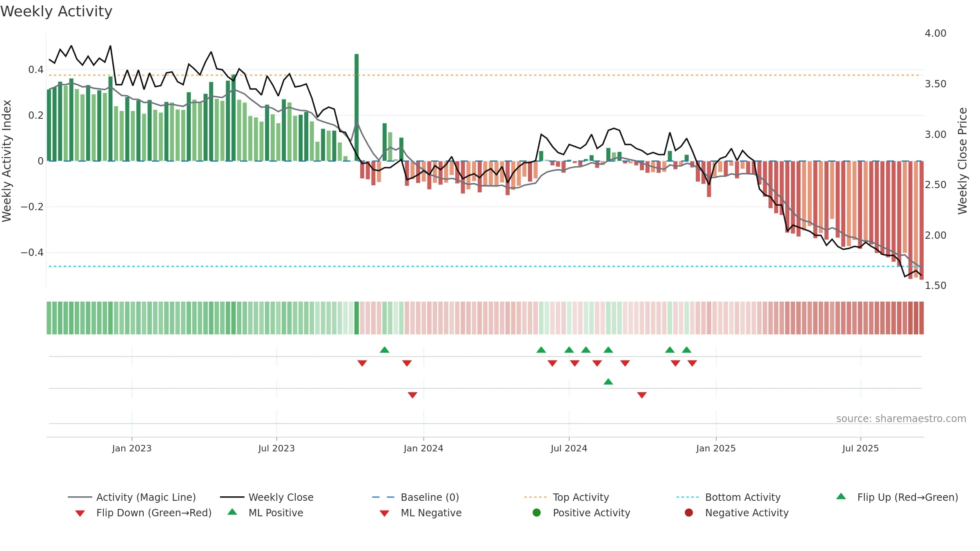The width and height of the screenshot is (980, 551).
Task: Click the ML positive green marker after Jul 2024
Action: (x=608, y=382)
